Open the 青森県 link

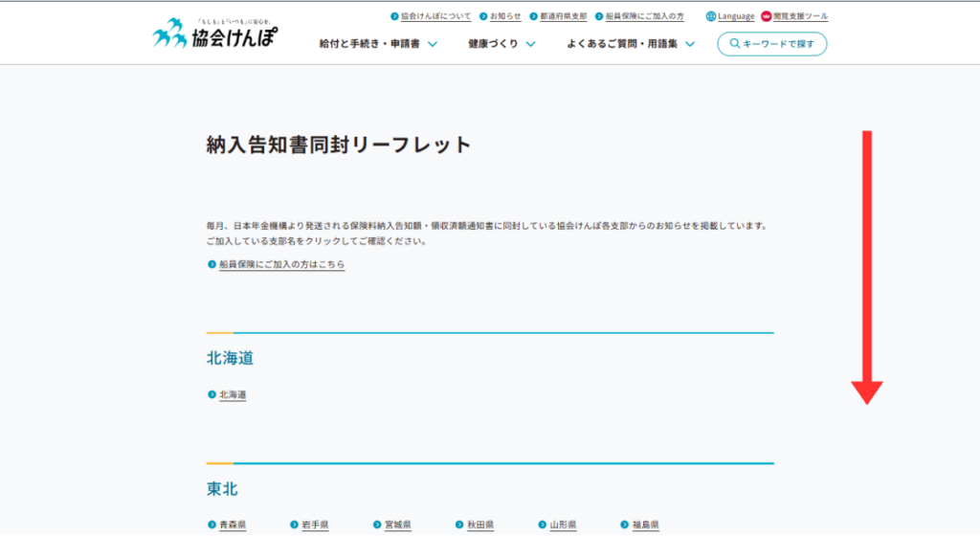pyautogui.click(x=233, y=525)
